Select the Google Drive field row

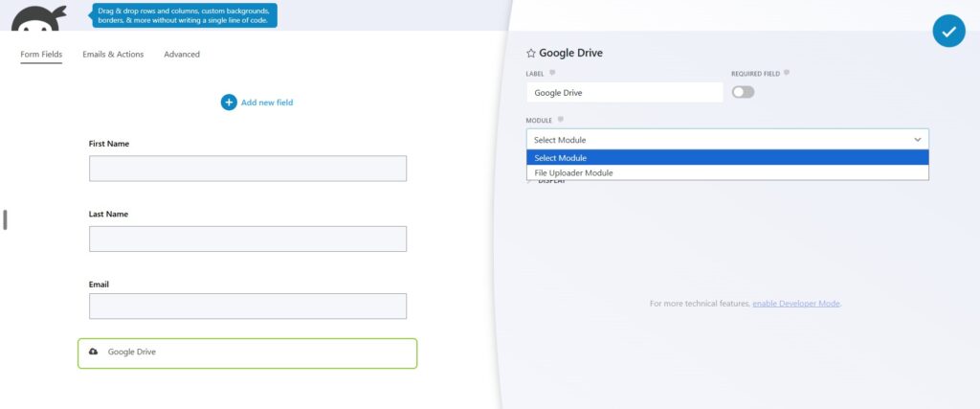[x=248, y=353]
